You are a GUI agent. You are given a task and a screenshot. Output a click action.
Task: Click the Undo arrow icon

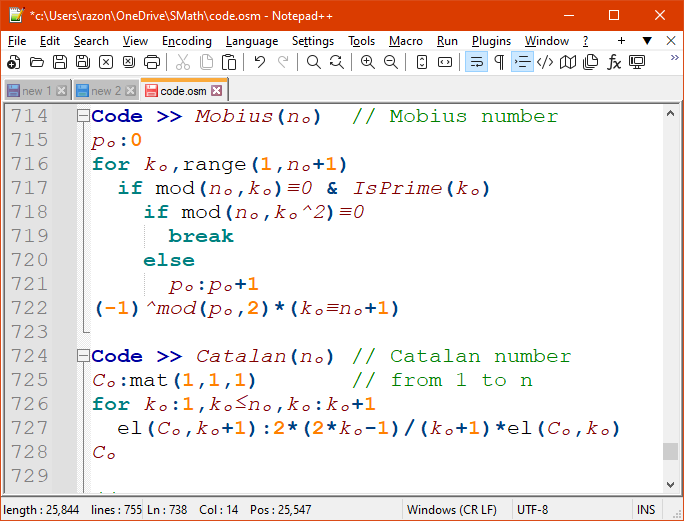coord(260,62)
